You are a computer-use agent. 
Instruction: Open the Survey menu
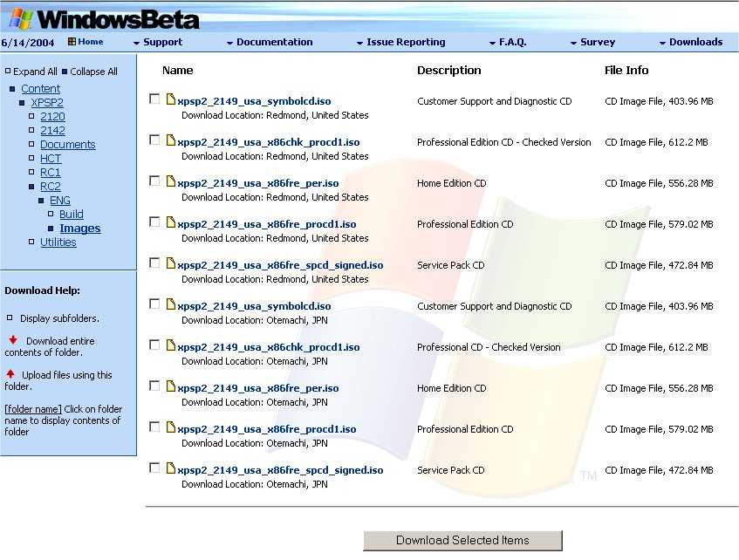pos(593,42)
